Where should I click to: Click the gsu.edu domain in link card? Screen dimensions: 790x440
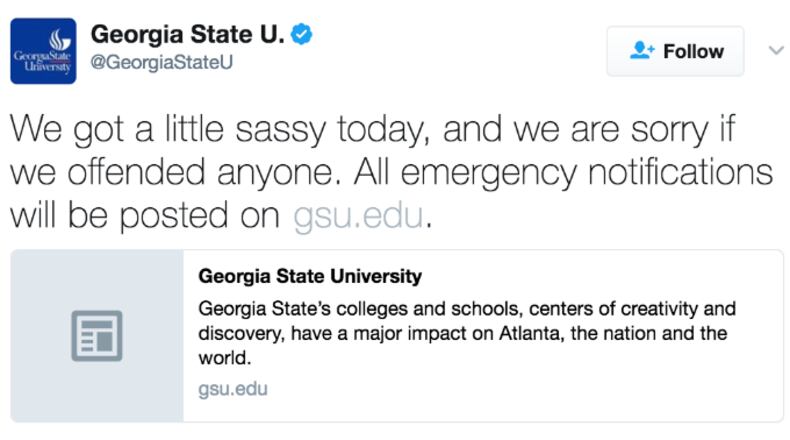coord(233,389)
